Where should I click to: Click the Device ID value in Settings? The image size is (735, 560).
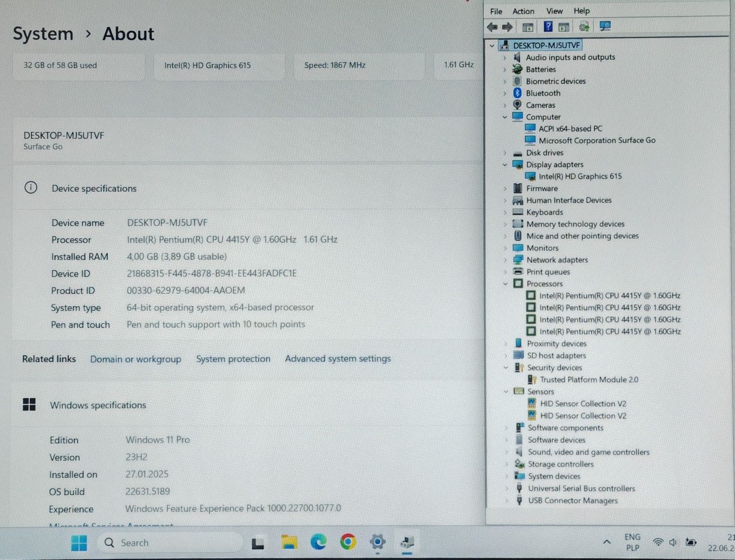coord(212,274)
